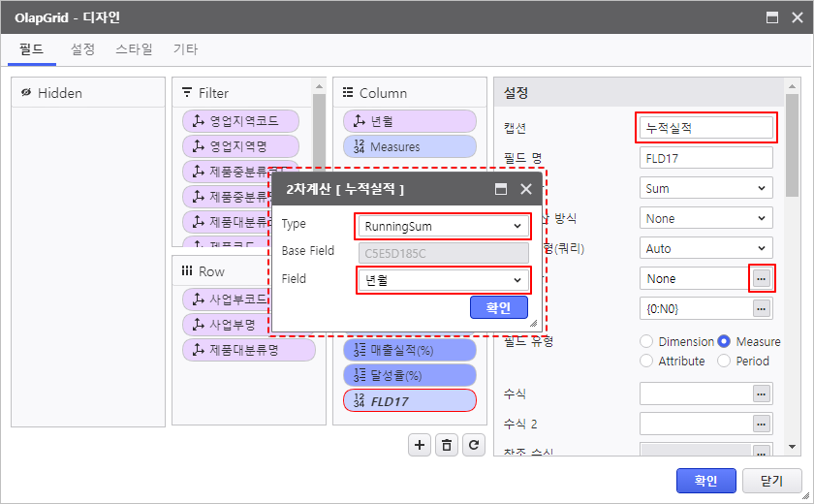This screenshot has height=504, width=814.
Task: Open ellipsis button next to None field
Action: (x=762, y=278)
